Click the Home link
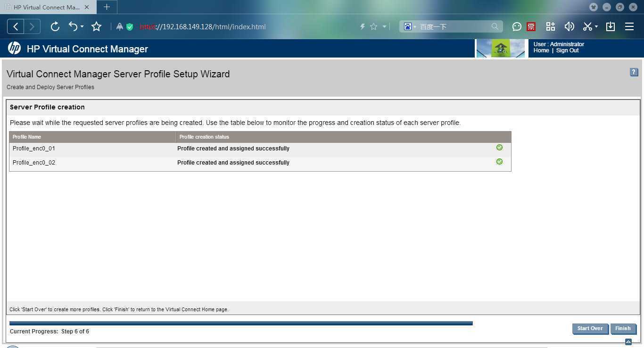644x348 pixels. click(541, 50)
